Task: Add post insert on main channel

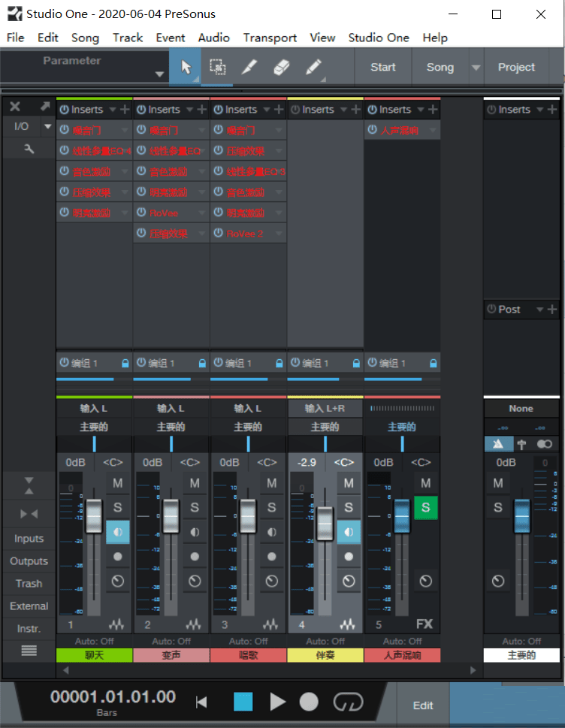Action: click(x=551, y=310)
